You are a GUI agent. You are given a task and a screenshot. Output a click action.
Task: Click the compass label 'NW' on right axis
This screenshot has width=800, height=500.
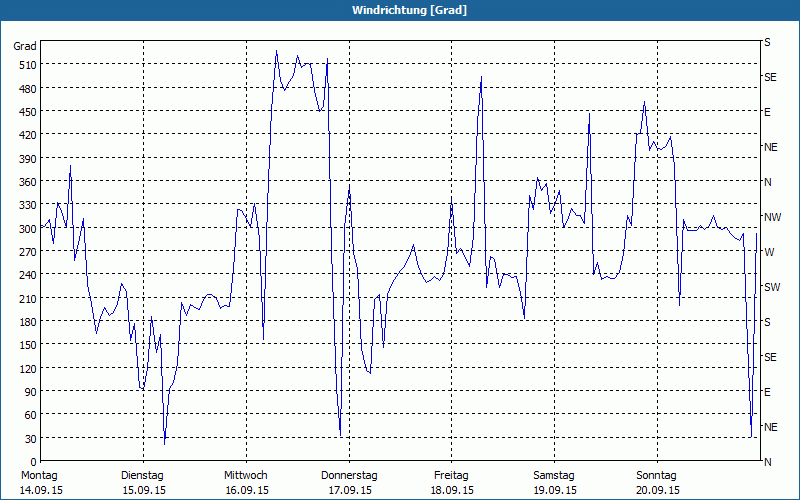pos(772,217)
